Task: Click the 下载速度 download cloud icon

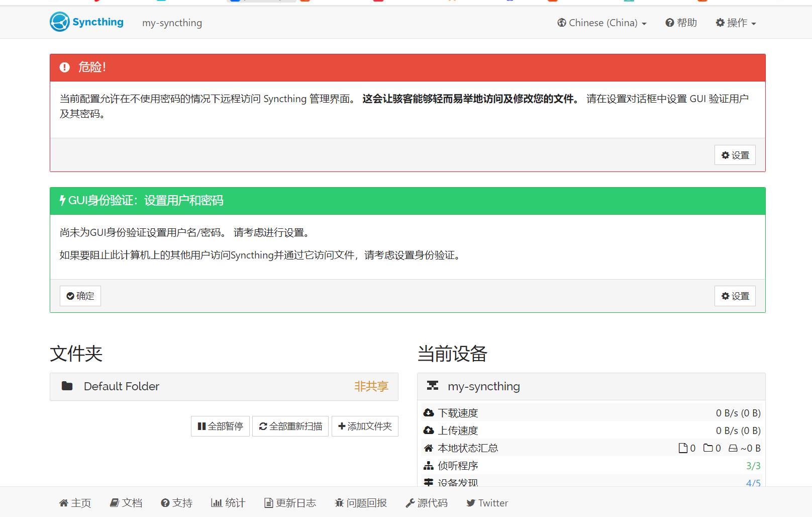Action: click(x=429, y=413)
